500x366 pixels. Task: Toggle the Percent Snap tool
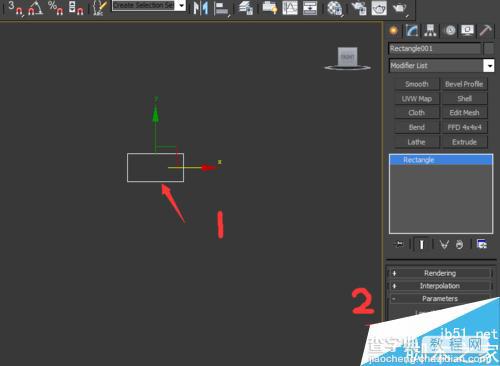pos(55,8)
